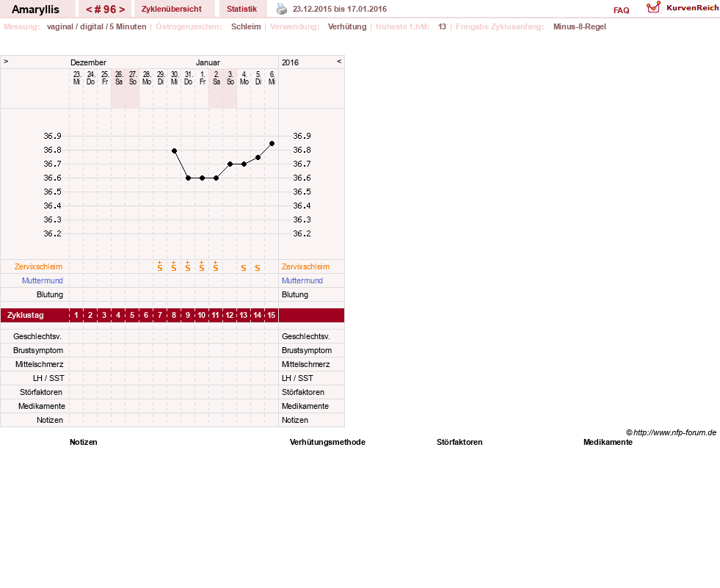
Task: Click the temperature point on 2. Sa
Action: pos(217,178)
